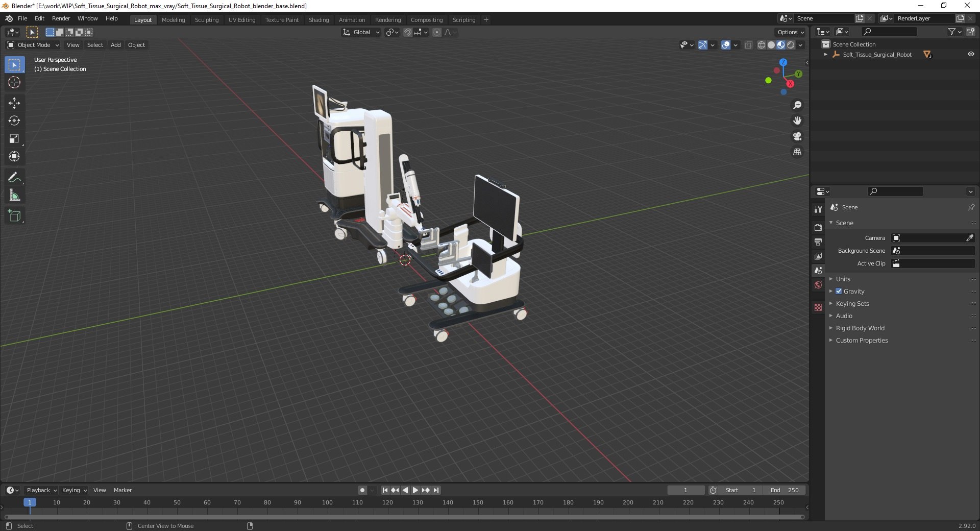Click the Blender logo menu icon
Screen dimensions: 980x531
coord(9,18)
